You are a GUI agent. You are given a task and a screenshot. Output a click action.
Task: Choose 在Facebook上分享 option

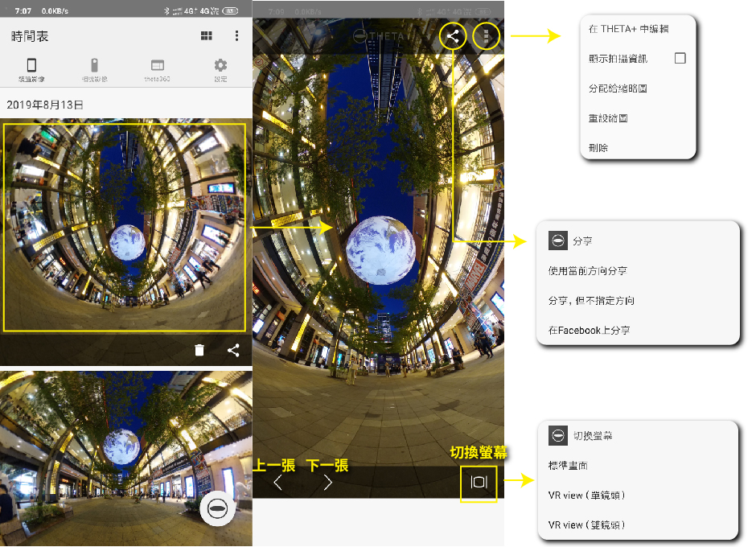pos(589,330)
